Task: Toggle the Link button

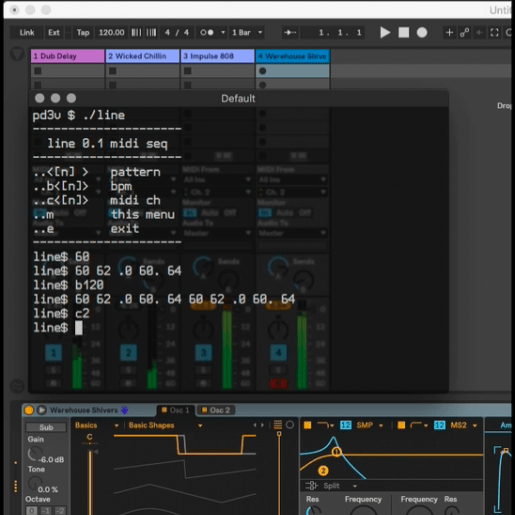Action: [27, 32]
